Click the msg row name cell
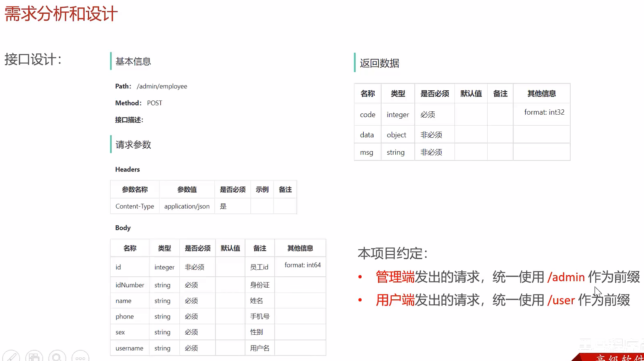 click(x=367, y=152)
